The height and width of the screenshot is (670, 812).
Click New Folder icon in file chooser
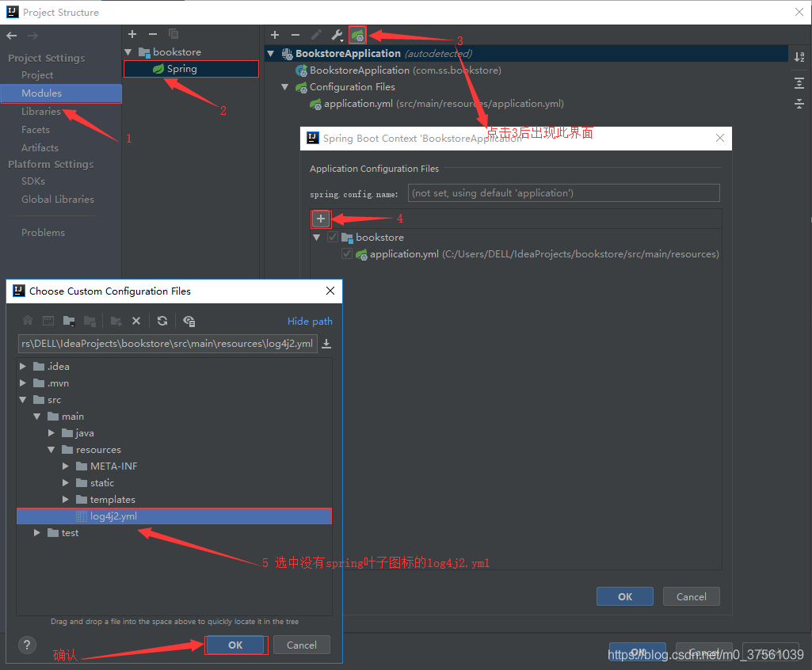tap(116, 321)
